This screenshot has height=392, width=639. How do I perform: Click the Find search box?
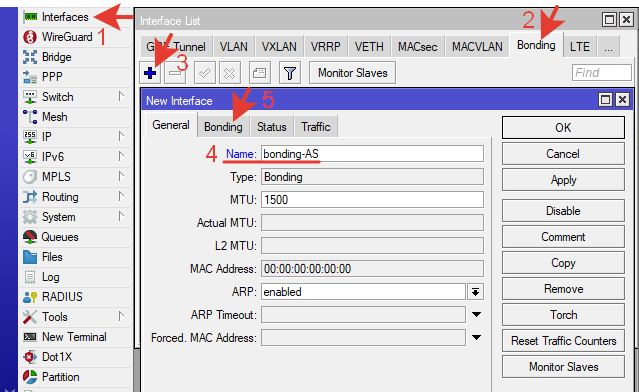click(x=602, y=73)
